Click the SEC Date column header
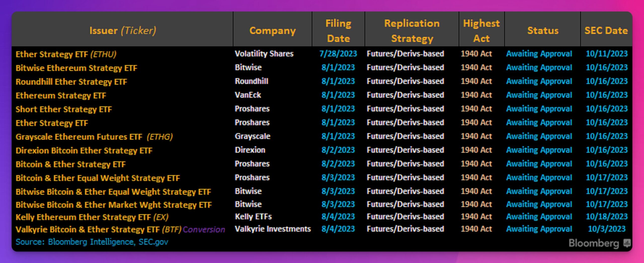 pos(606,31)
